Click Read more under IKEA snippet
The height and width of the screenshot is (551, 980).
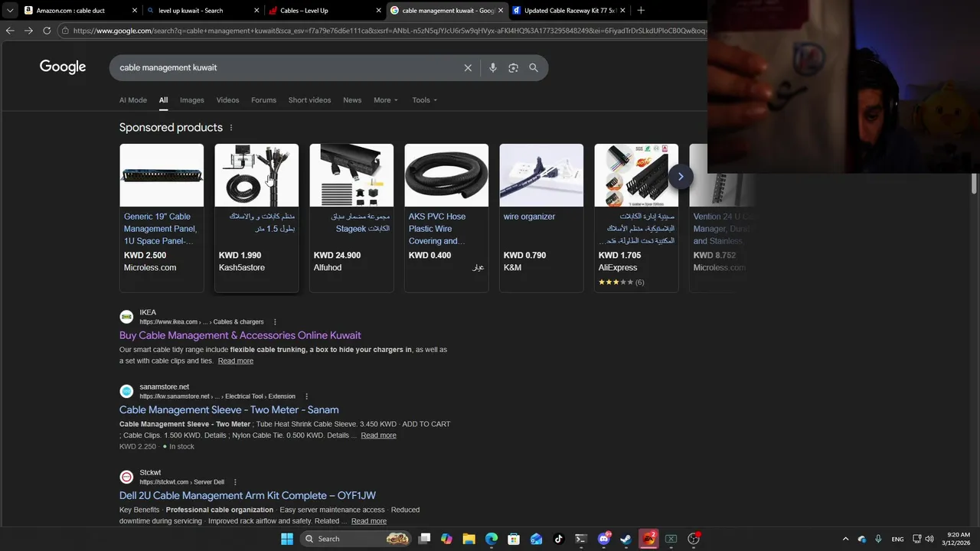[235, 361]
